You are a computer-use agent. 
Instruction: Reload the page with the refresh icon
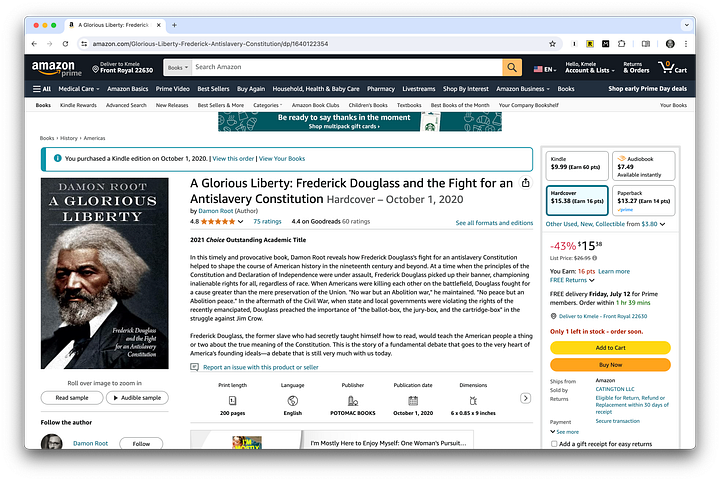(65, 44)
